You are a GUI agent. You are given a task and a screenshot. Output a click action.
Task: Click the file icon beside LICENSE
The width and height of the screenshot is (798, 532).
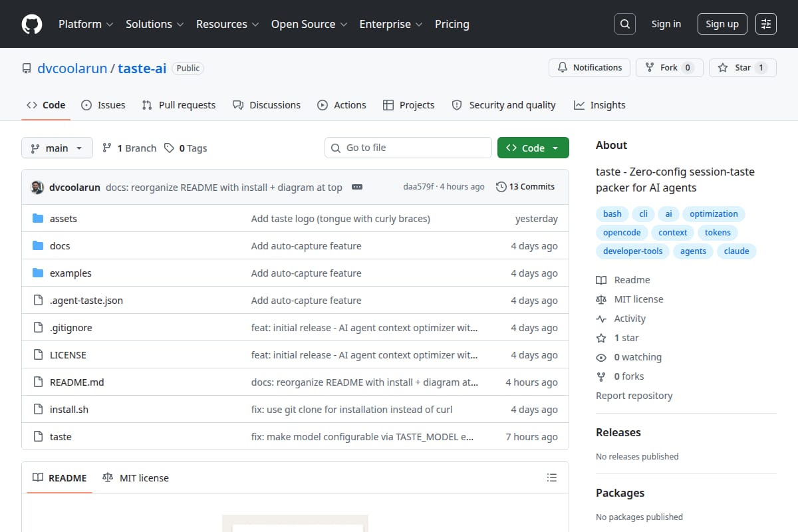pyautogui.click(x=38, y=355)
